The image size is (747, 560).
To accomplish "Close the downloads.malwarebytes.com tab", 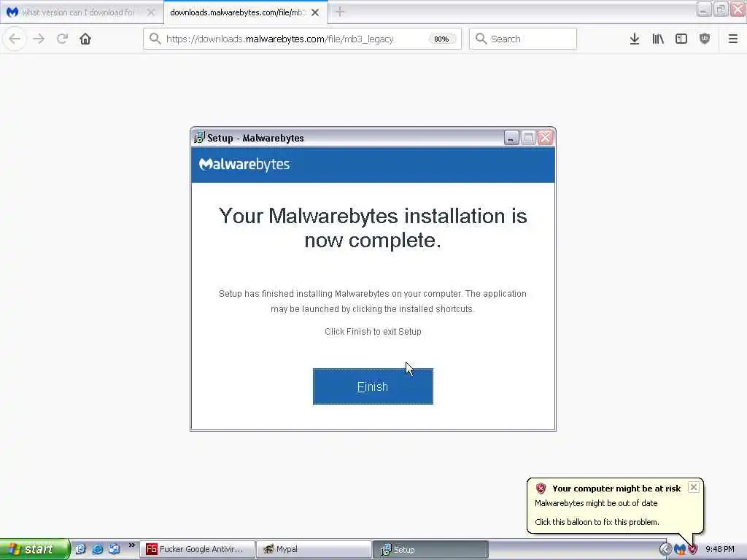I will (315, 12).
